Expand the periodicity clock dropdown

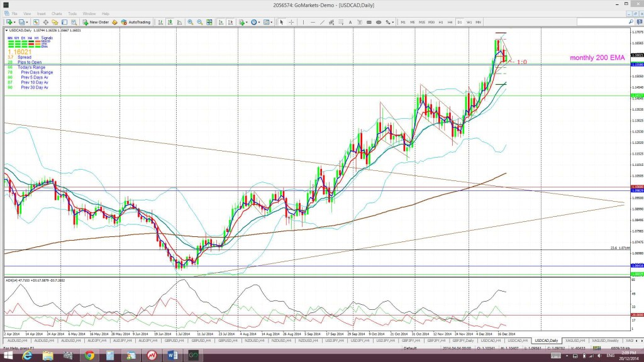coord(259,22)
